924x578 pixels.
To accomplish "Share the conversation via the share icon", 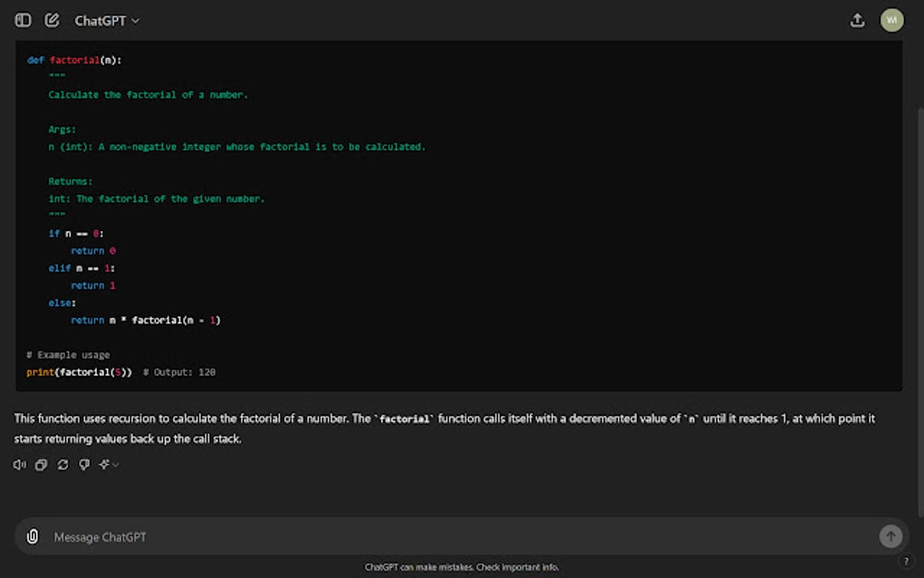I will 857,19.
